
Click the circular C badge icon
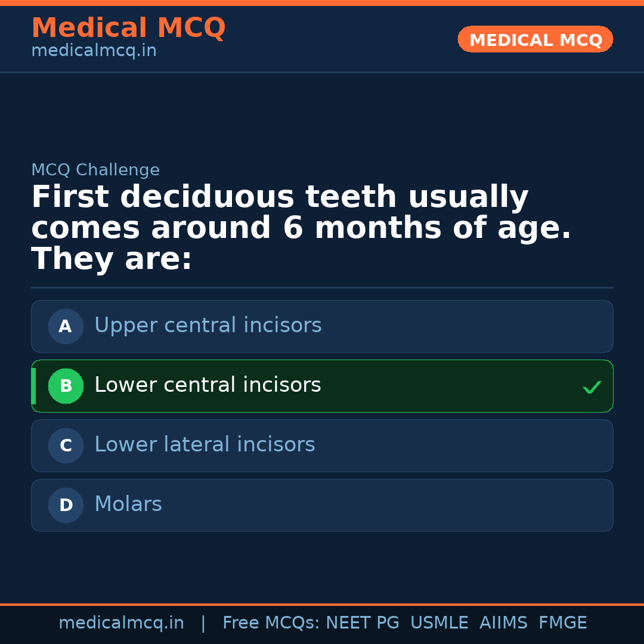pos(66,445)
